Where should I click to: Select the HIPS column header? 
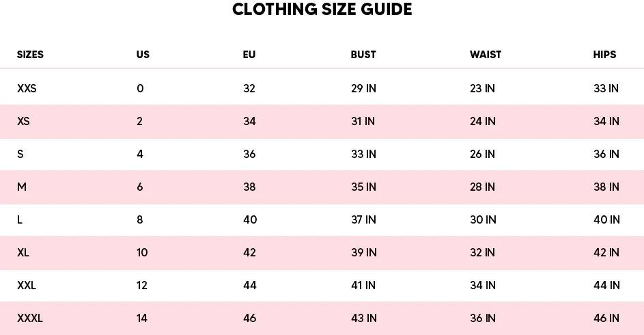click(x=604, y=55)
